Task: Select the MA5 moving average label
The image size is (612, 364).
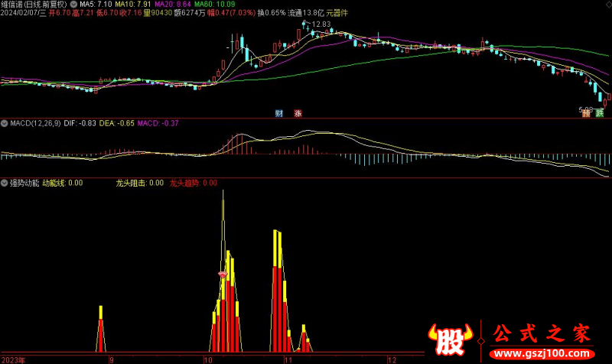Action: [95, 4]
